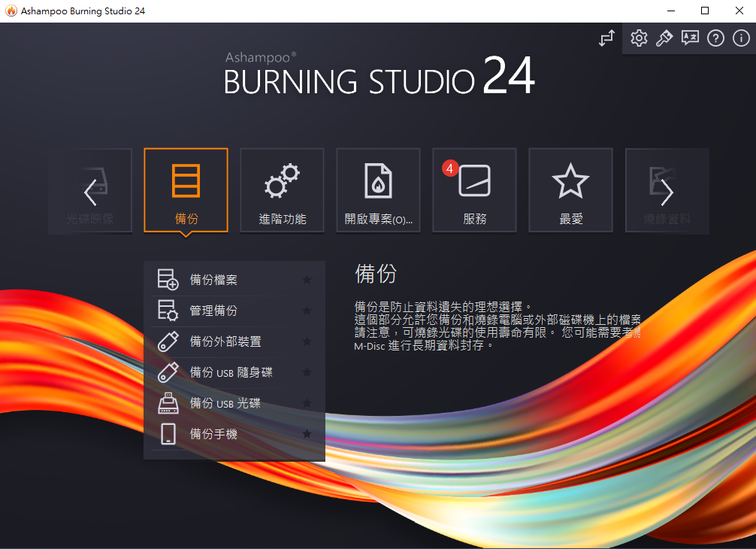Click the skin/theme paint icon

(664, 38)
